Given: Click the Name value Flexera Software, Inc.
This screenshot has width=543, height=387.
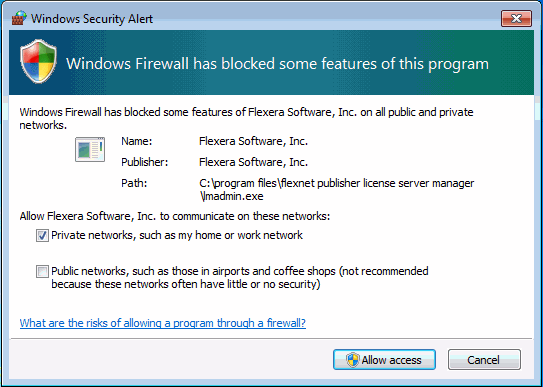Looking at the screenshot, I should 253,141.
